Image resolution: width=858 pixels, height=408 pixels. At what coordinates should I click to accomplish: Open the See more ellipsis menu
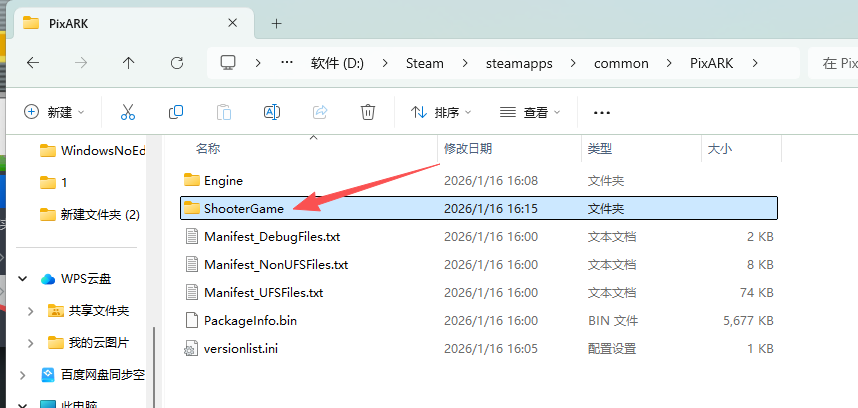[x=602, y=112]
